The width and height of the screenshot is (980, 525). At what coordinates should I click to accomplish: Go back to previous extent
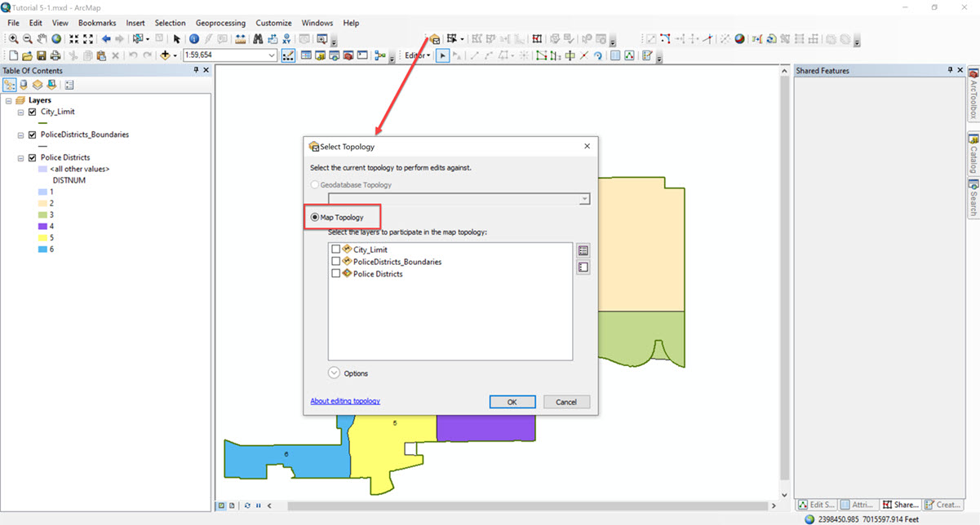click(106, 38)
